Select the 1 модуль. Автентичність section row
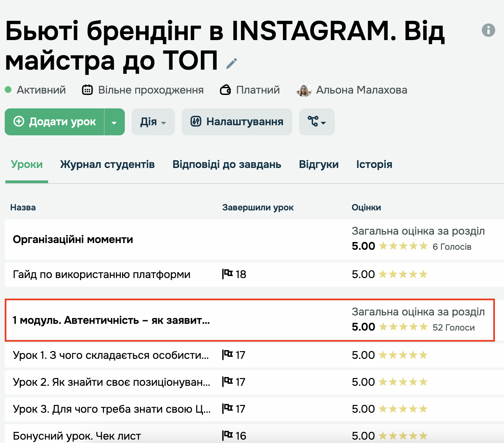This screenshot has width=504, height=443. click(x=111, y=320)
